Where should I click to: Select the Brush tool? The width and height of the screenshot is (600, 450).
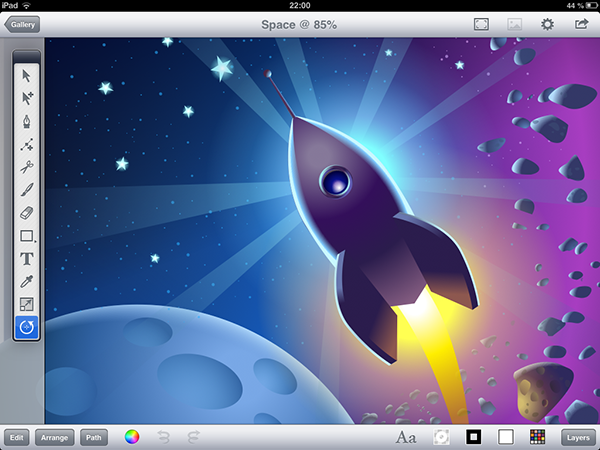pyautogui.click(x=26, y=190)
